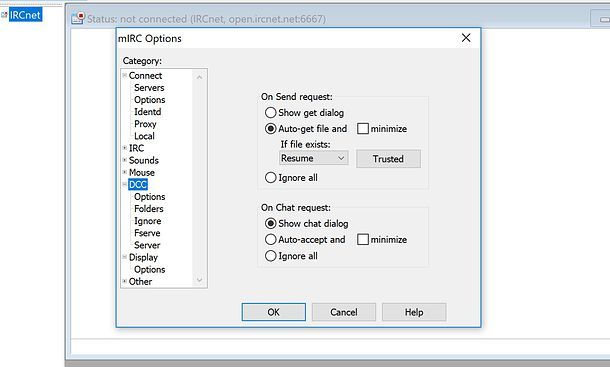Select Ignore all under On Chat request
Screen dimensions: 610x367
pyautogui.click(x=270, y=256)
